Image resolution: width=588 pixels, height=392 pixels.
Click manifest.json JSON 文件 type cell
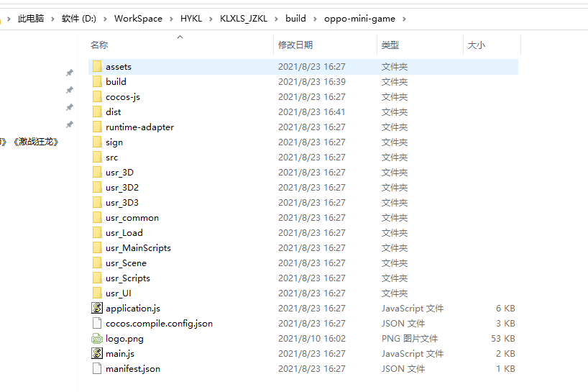(x=403, y=369)
